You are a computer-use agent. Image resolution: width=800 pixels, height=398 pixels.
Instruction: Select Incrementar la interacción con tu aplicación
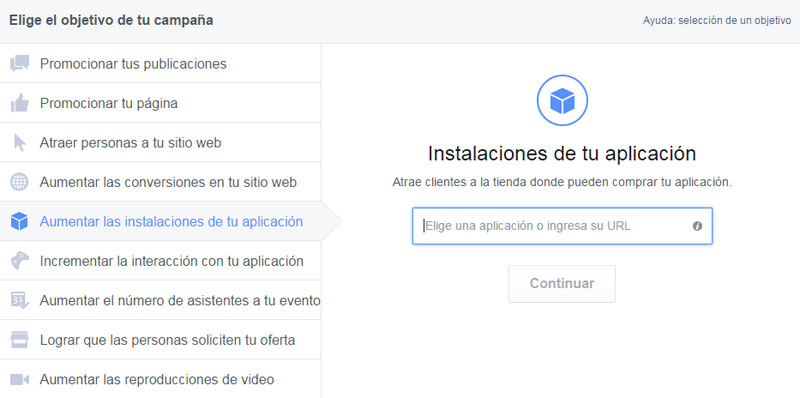pos(160,261)
